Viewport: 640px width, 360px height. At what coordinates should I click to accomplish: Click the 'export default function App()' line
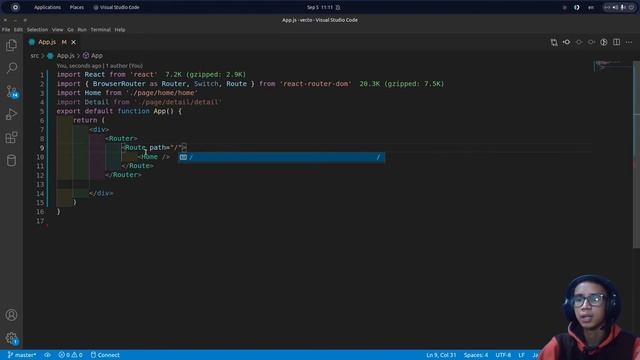(x=119, y=111)
